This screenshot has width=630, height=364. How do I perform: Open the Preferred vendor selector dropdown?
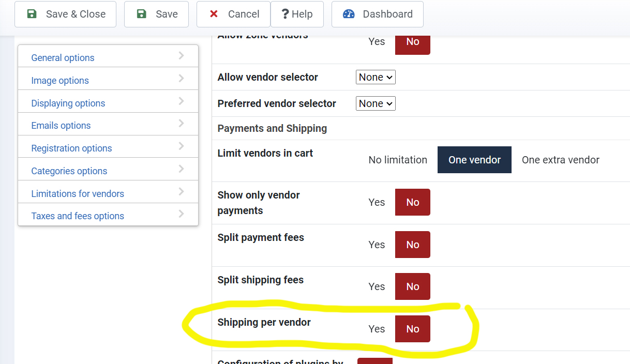pyautogui.click(x=376, y=103)
